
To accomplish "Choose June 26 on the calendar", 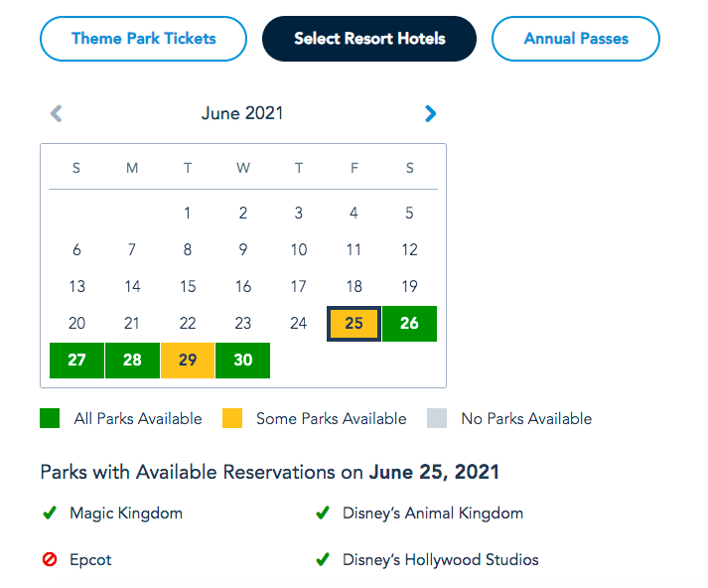I will [409, 324].
